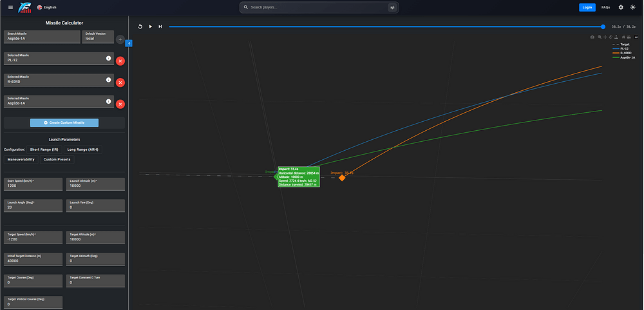This screenshot has height=310, width=644.
Task: Click the Search Missile field
Action: (42, 37)
